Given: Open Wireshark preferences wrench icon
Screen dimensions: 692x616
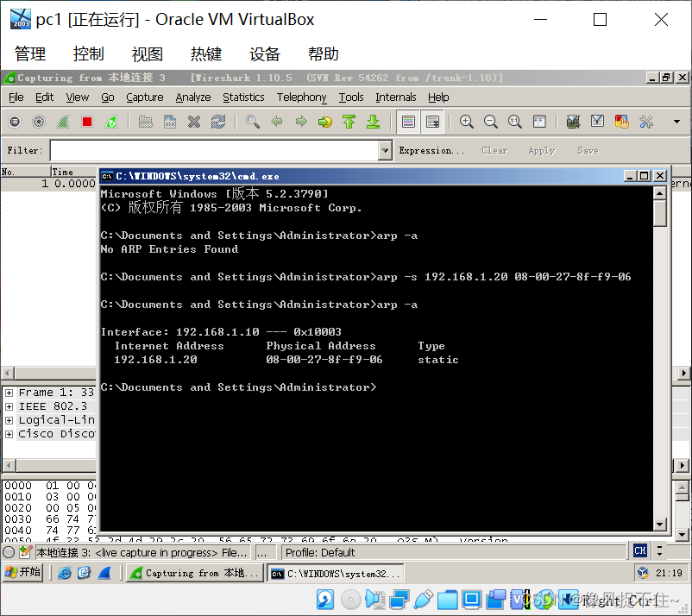Looking at the screenshot, I should [x=646, y=122].
